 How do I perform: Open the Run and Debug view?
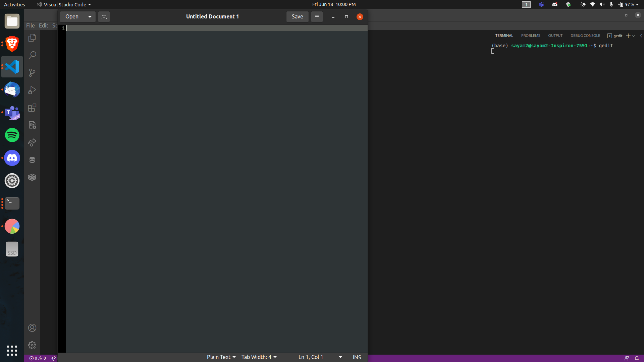32,90
